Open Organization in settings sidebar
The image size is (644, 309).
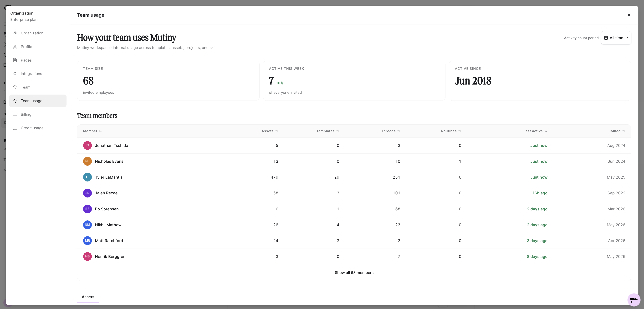click(38, 33)
